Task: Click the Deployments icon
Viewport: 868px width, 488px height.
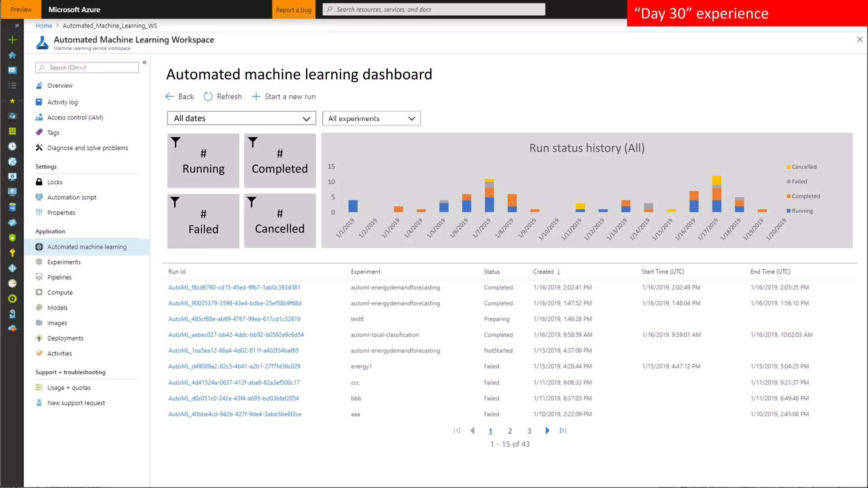Action: pos(39,338)
